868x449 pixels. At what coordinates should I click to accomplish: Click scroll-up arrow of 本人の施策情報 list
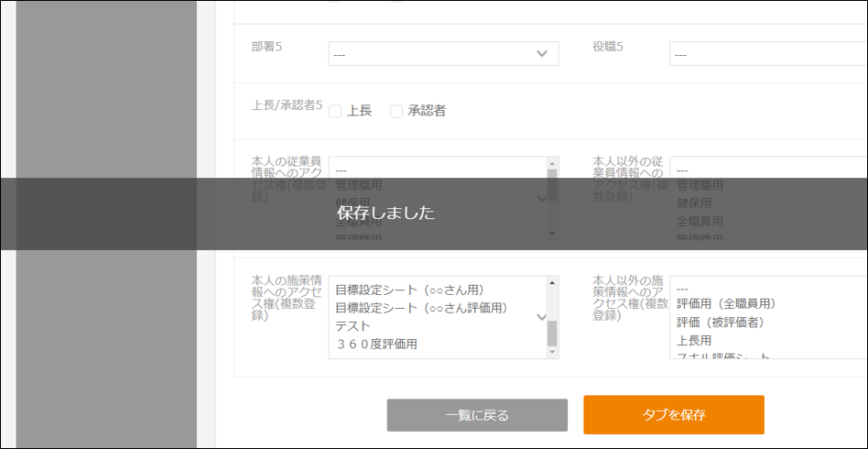click(552, 283)
